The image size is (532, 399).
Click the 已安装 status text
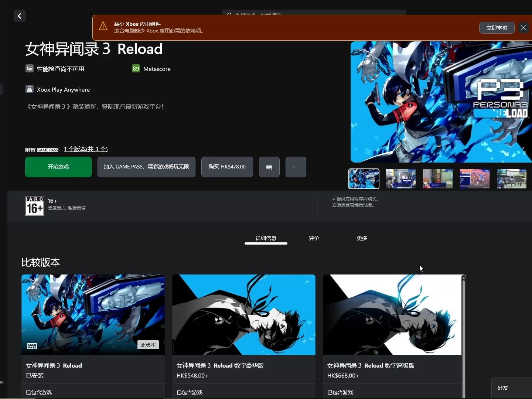tap(35, 375)
